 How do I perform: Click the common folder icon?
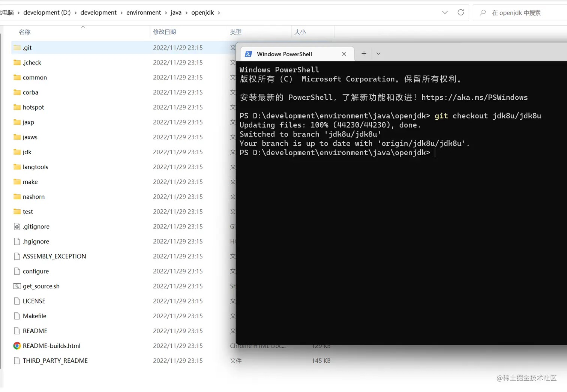pyautogui.click(x=17, y=77)
